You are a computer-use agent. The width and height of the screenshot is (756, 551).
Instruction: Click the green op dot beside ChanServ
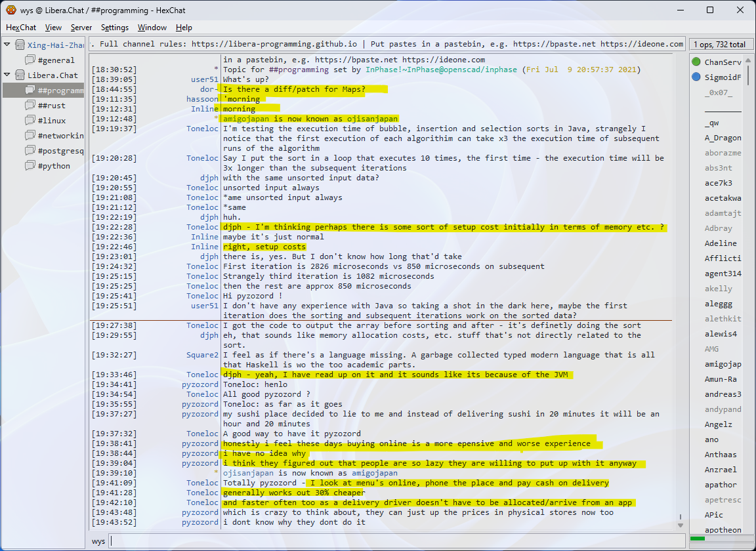(x=696, y=62)
